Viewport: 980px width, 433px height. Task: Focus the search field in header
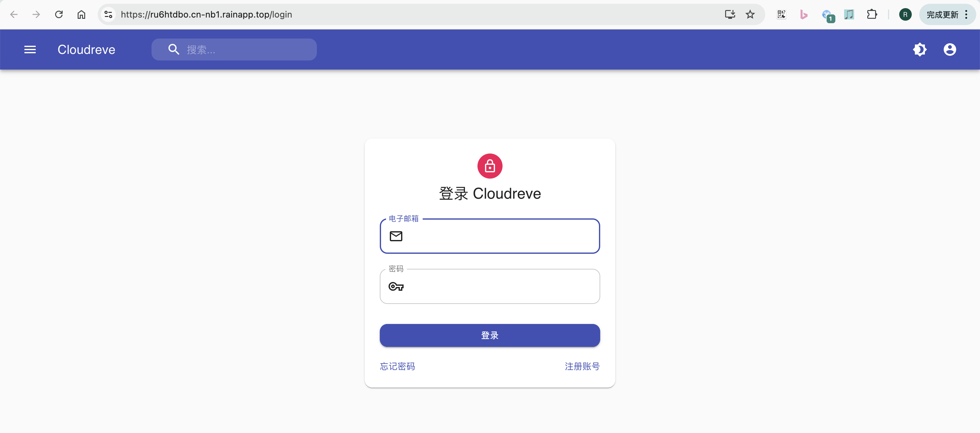(x=234, y=50)
